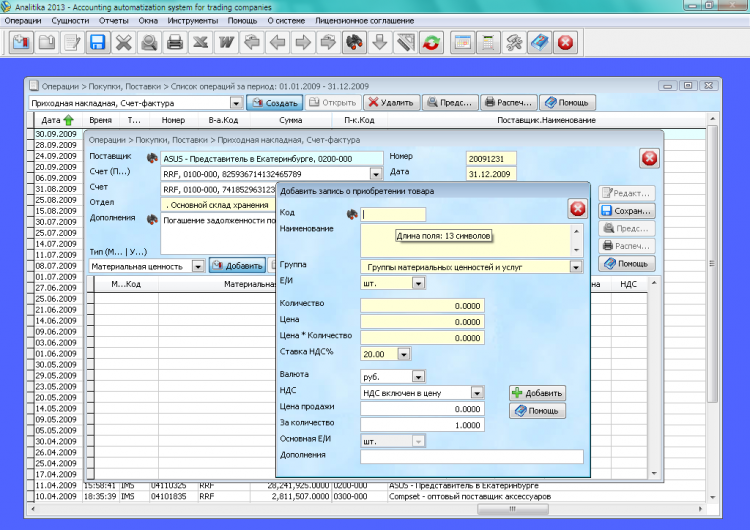
Task: Click the printer toolbar icon
Action: click(175, 43)
